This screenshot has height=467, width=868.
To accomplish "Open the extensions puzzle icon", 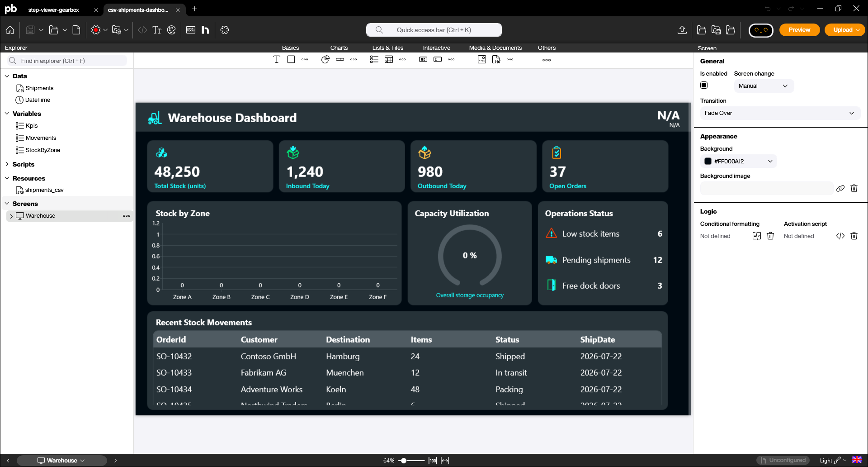I will click(225, 30).
